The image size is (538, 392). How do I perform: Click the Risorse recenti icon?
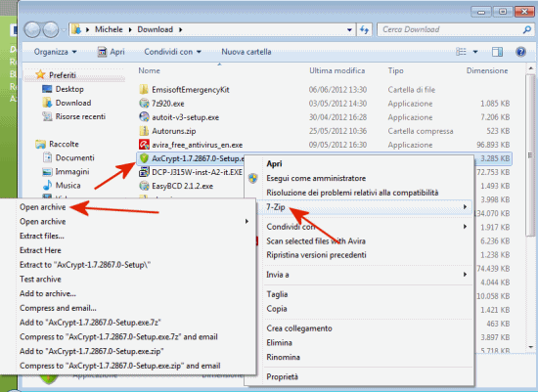coord(47,116)
